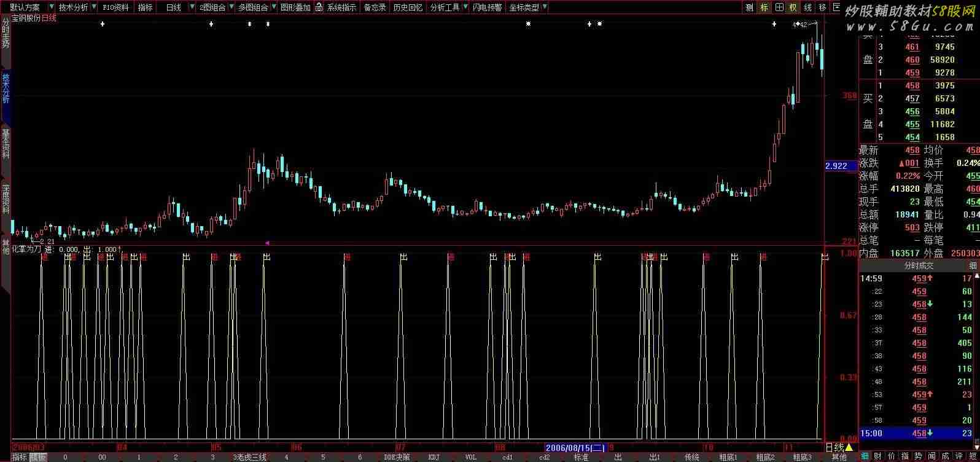Click the 价 price tab
980x462 pixels.
point(892,456)
